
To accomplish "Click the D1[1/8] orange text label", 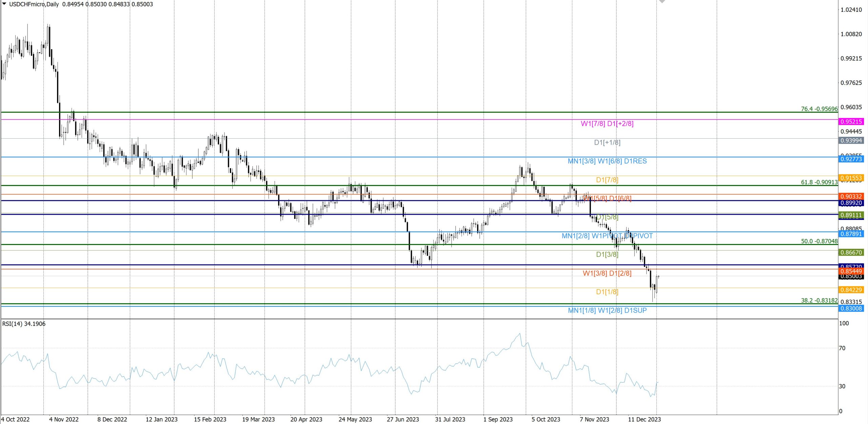I will [x=607, y=291].
